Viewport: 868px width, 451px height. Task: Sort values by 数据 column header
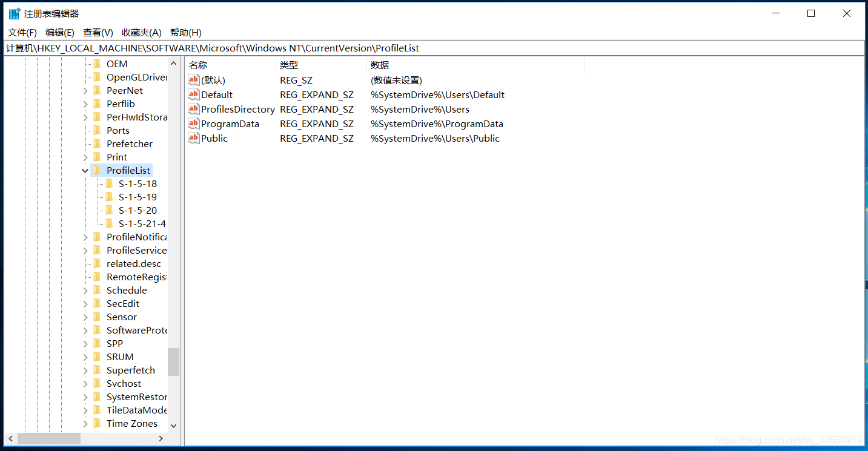click(475, 65)
